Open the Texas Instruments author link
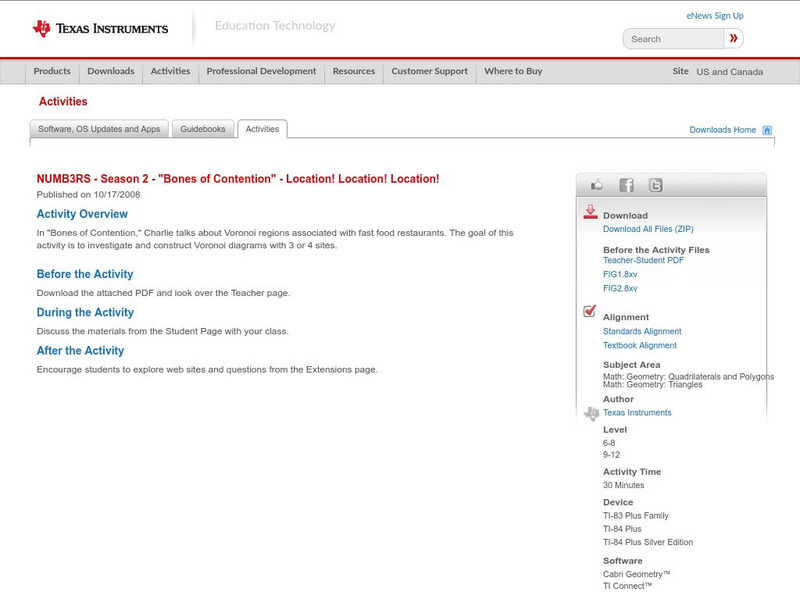This screenshot has width=800, height=592. [637, 412]
